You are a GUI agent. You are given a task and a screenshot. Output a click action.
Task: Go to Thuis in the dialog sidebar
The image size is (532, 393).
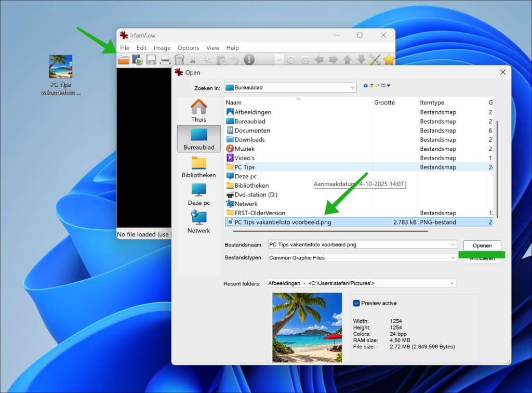point(199,111)
